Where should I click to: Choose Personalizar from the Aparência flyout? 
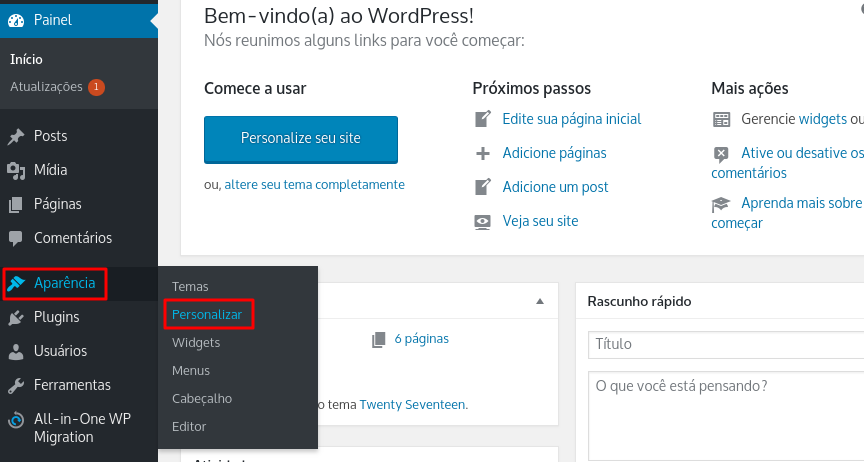207,315
